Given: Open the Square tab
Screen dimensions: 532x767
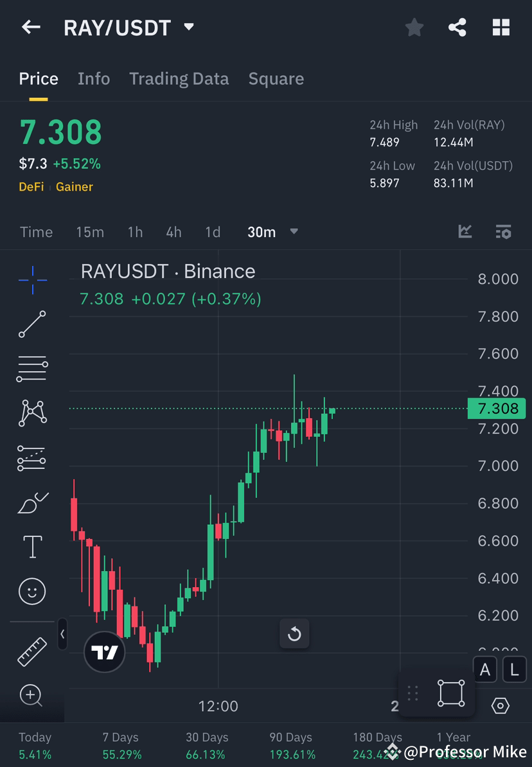Looking at the screenshot, I should (276, 78).
